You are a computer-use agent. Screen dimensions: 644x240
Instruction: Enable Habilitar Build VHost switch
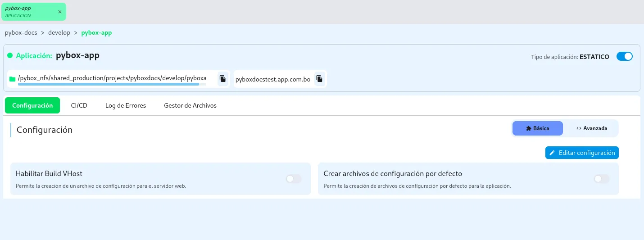pos(294,179)
